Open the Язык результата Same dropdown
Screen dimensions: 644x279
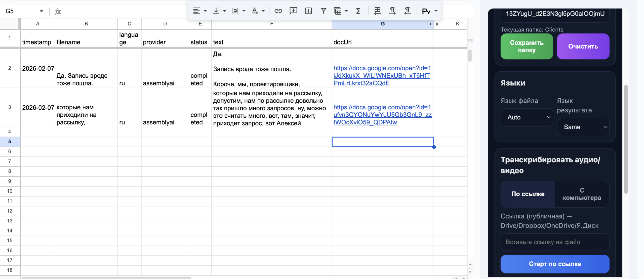(583, 127)
